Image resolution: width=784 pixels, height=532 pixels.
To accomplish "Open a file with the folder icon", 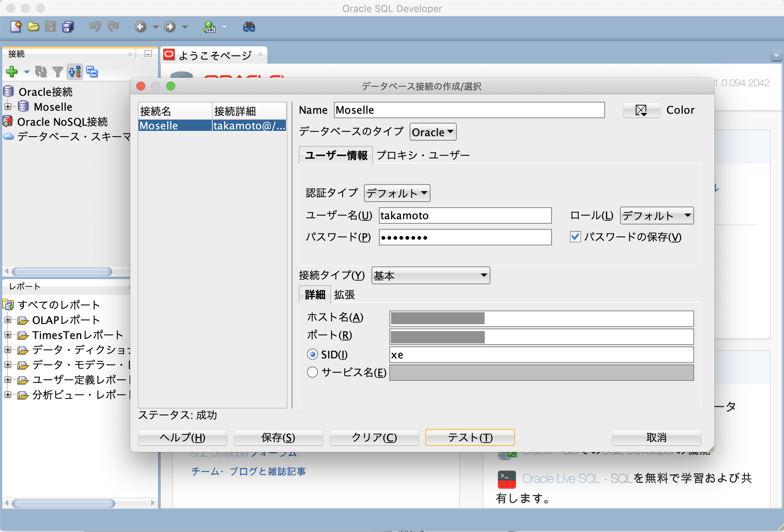I will [x=33, y=27].
